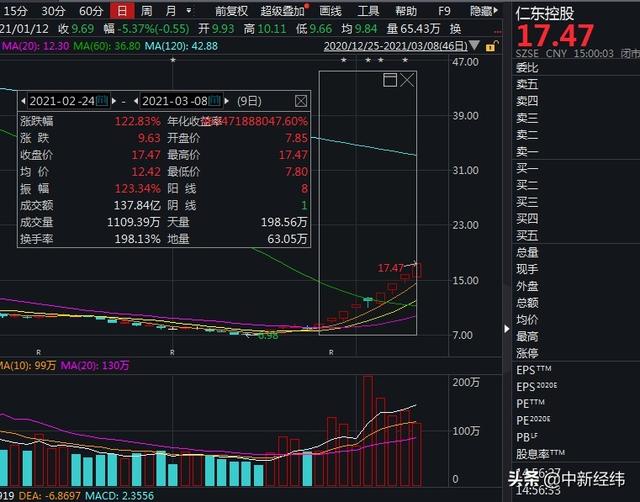This screenshot has width=640, height=502.
Task: Click the (9日) day count label
Action: tap(249, 101)
